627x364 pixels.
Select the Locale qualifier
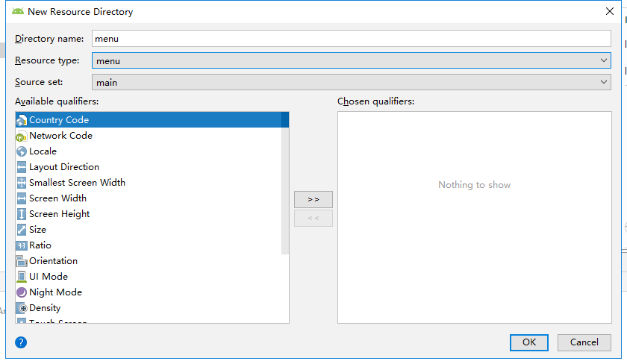pyautogui.click(x=149, y=151)
